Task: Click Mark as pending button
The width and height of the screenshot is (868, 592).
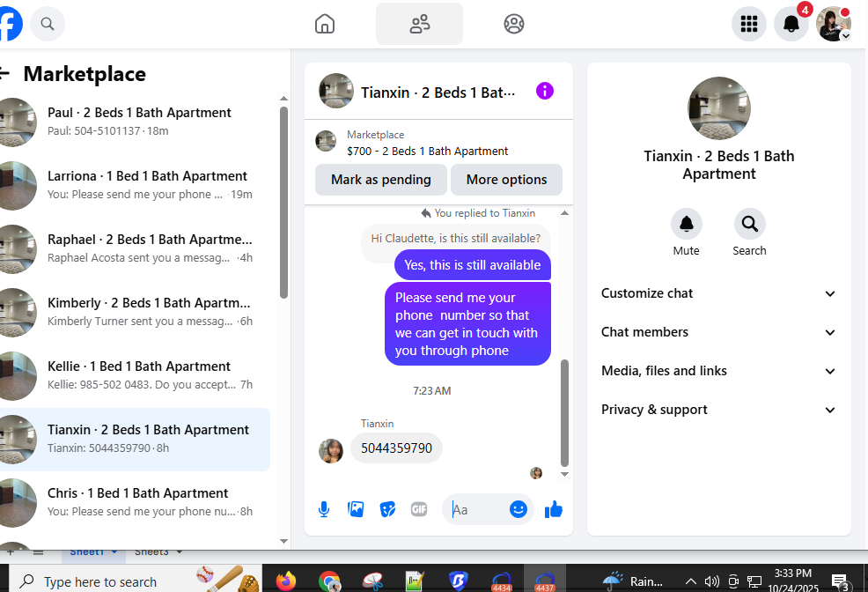Action: click(x=381, y=180)
